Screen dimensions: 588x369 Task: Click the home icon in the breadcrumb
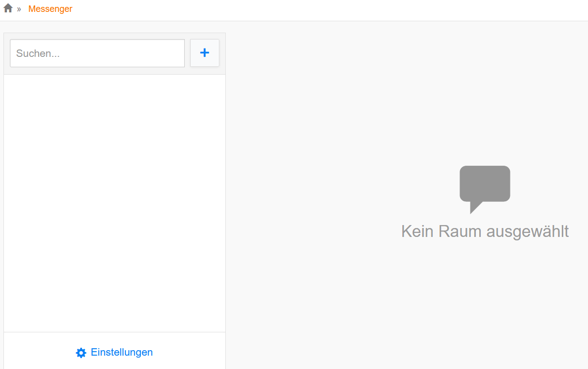(x=8, y=8)
